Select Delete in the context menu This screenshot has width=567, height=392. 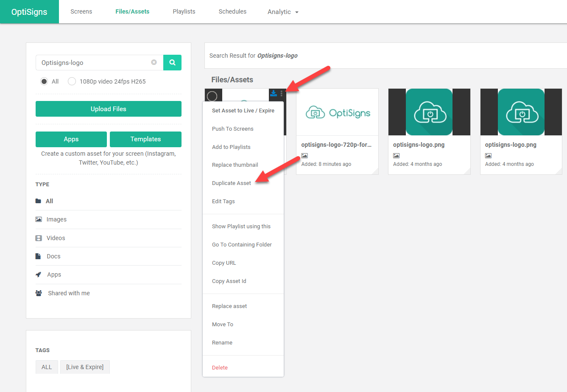pos(220,368)
